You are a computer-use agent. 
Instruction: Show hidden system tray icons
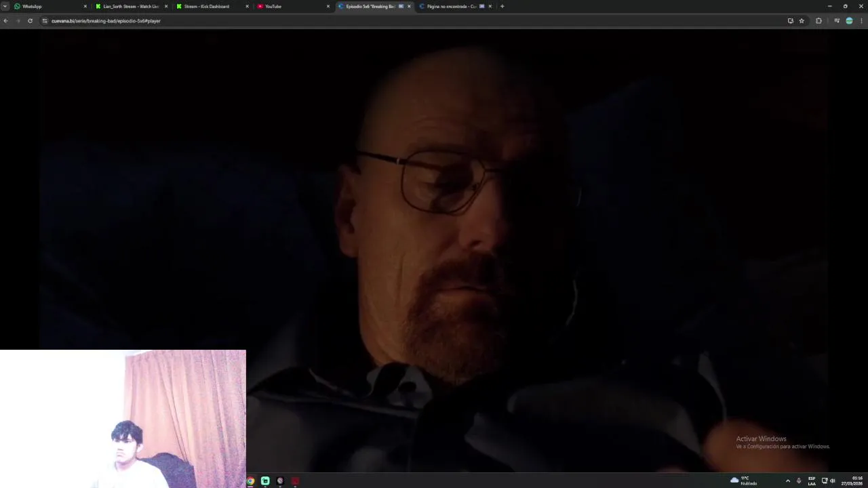[787, 481]
